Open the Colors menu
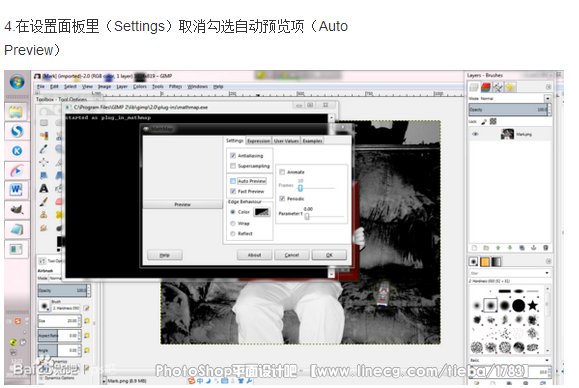 (x=140, y=86)
